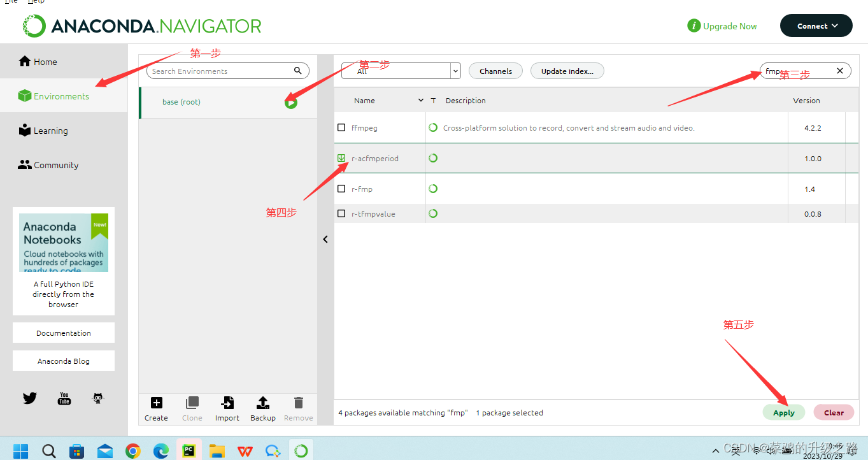Click the Upgrade Now link

730,26
